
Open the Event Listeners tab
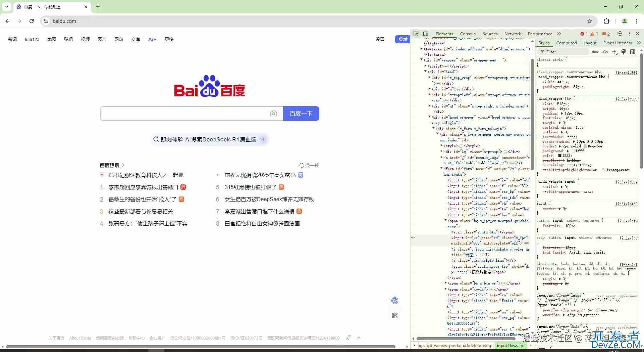618,43
